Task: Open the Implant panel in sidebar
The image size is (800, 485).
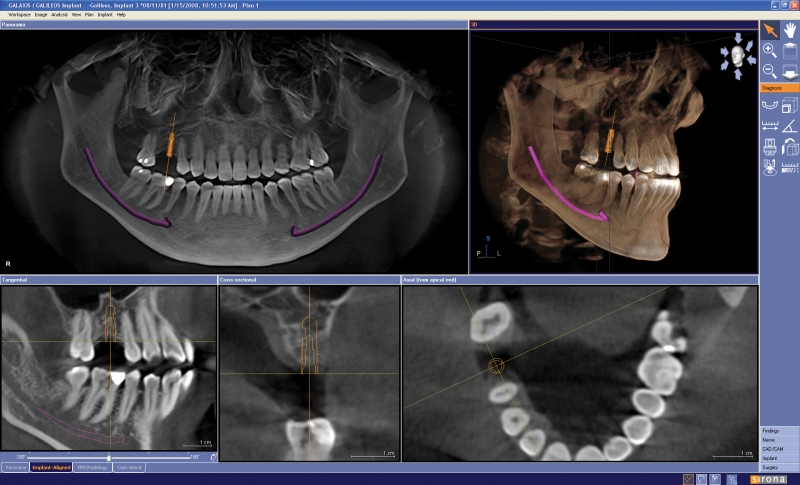Action: [780, 458]
